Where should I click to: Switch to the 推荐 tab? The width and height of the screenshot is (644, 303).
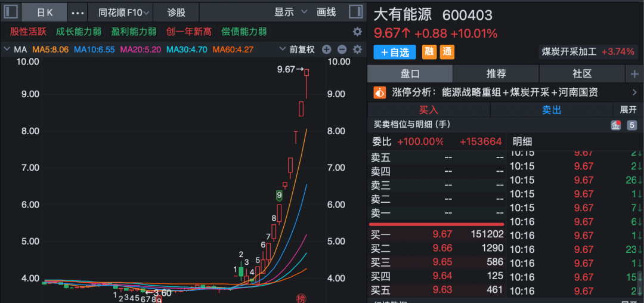(x=496, y=74)
